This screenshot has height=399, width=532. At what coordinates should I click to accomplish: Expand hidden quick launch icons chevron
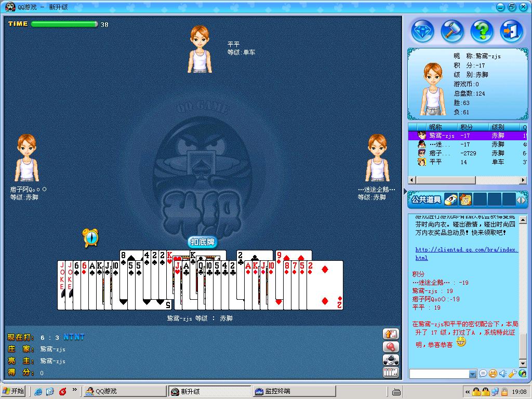(x=75, y=391)
